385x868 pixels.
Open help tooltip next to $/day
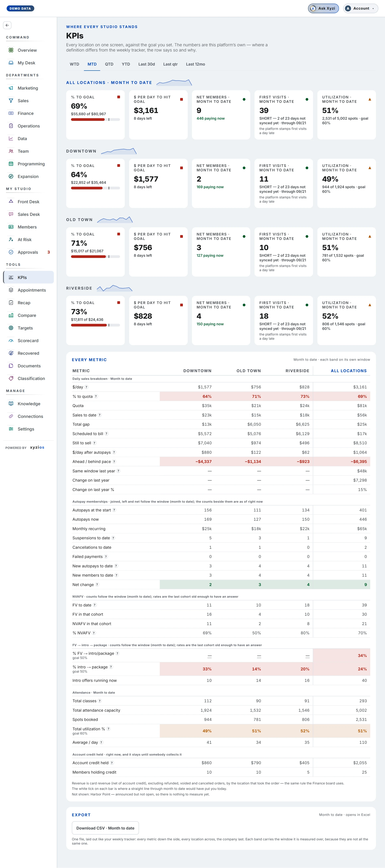pos(86,387)
